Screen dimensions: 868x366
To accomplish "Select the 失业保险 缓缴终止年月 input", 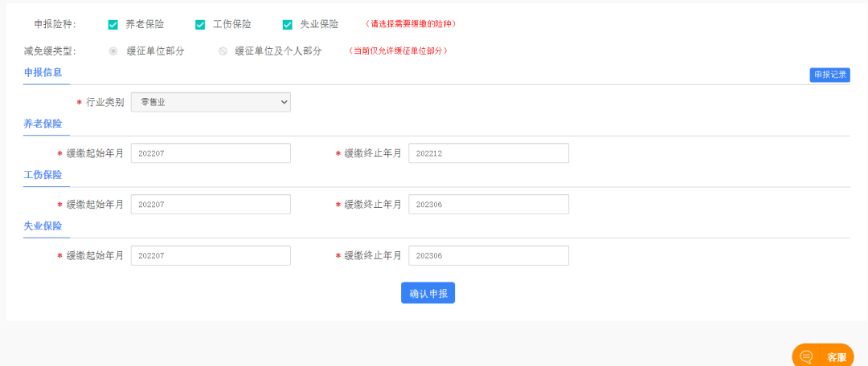I will tap(489, 255).
